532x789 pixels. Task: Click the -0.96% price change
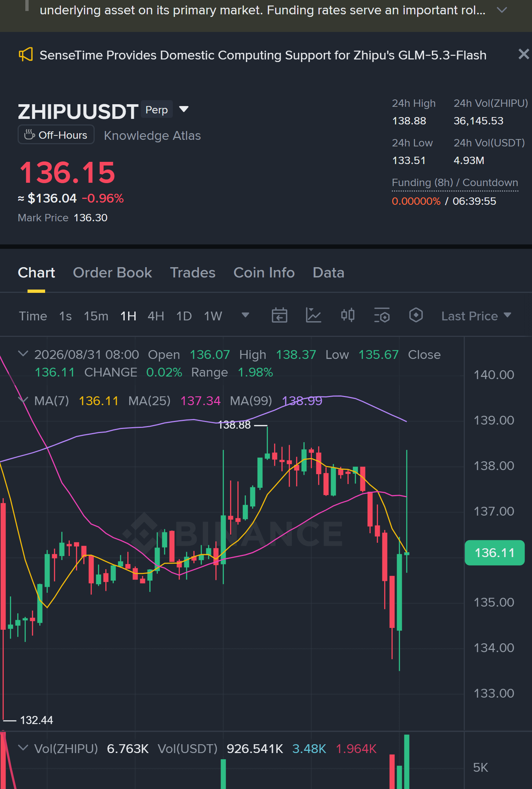pyautogui.click(x=103, y=198)
